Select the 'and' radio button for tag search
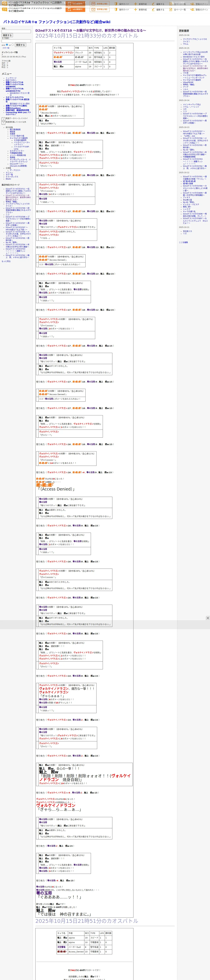The height and width of the screenshot is (980, 210). [x=7, y=45]
